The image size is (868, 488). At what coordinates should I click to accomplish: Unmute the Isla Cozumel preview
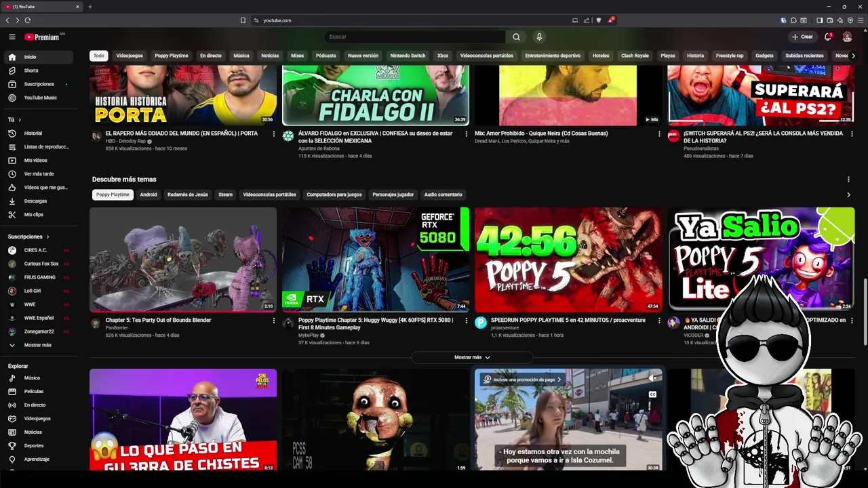(652, 379)
